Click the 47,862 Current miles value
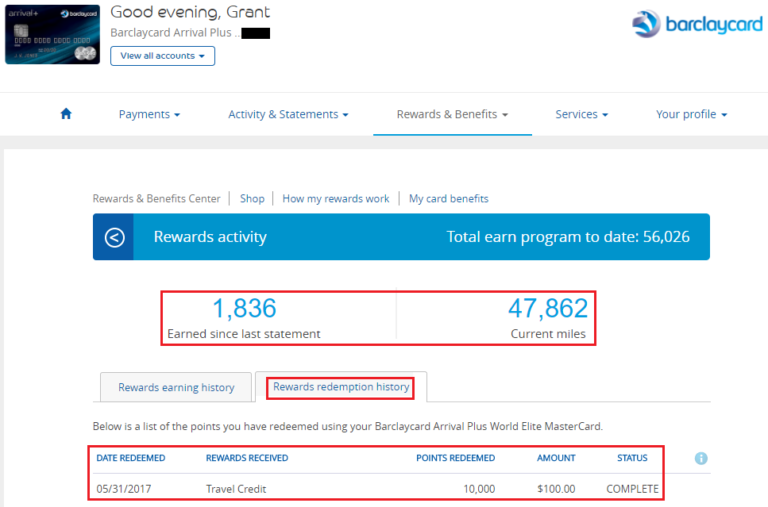 click(548, 308)
